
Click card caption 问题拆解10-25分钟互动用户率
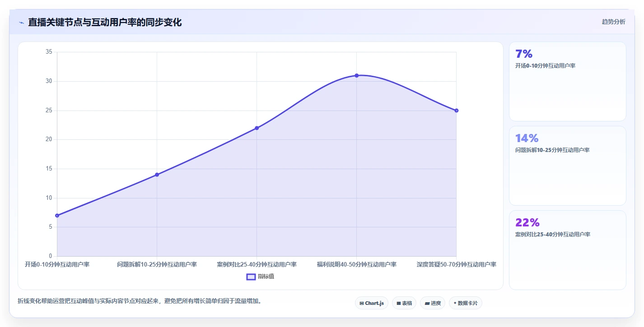(x=552, y=150)
